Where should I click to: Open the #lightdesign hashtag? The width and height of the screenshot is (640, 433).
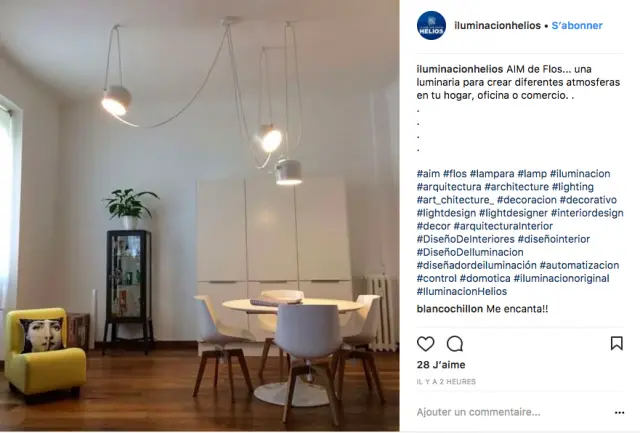click(x=446, y=213)
